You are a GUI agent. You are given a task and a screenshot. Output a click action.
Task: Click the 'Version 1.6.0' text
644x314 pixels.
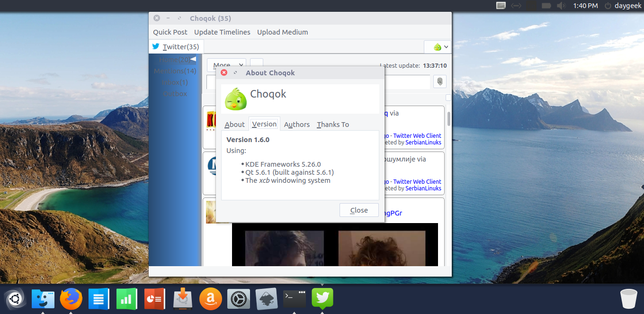pyautogui.click(x=248, y=140)
